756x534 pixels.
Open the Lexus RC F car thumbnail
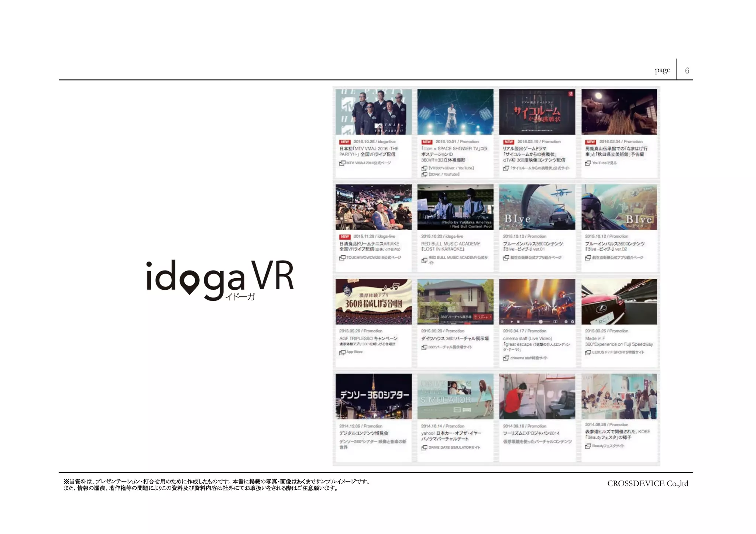[x=619, y=302]
